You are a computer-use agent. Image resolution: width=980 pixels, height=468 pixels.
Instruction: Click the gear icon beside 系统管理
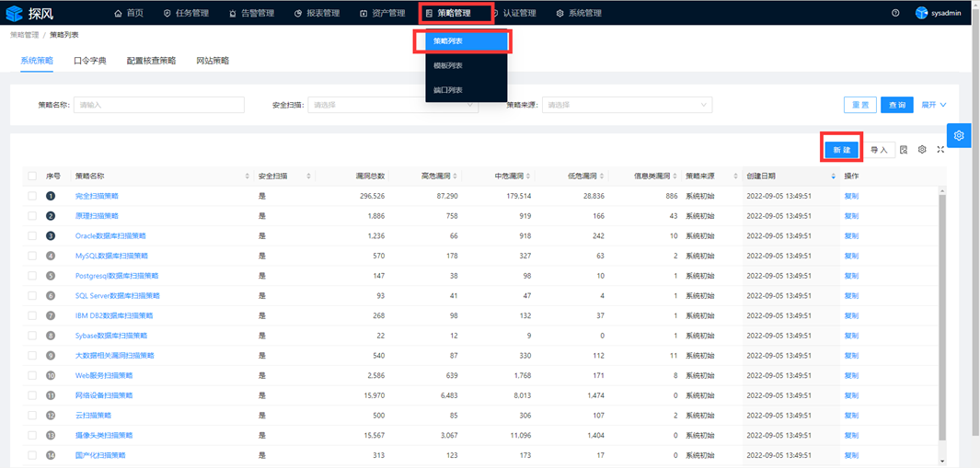(560, 13)
